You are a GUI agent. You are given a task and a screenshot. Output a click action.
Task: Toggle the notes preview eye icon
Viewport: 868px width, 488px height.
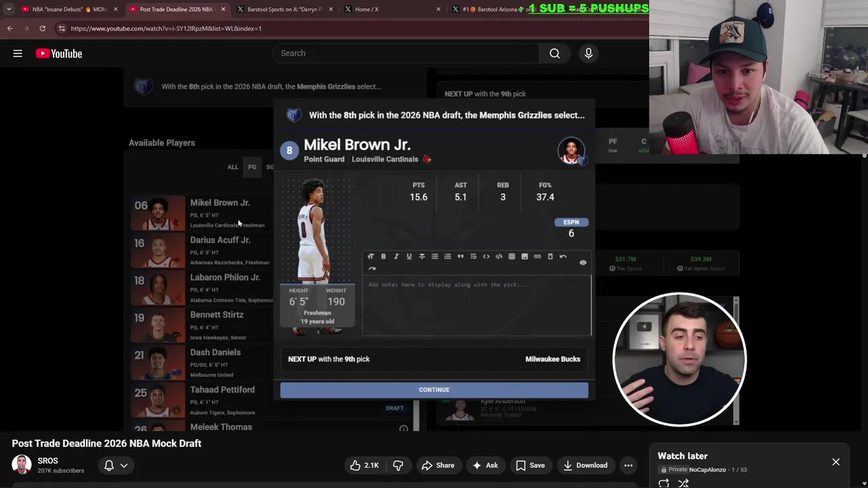pos(583,262)
